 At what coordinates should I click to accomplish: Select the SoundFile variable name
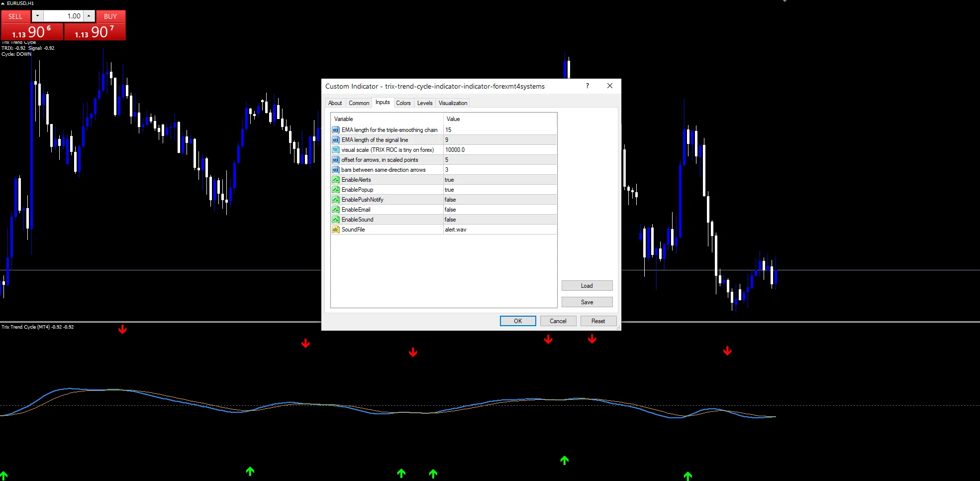[x=353, y=230]
